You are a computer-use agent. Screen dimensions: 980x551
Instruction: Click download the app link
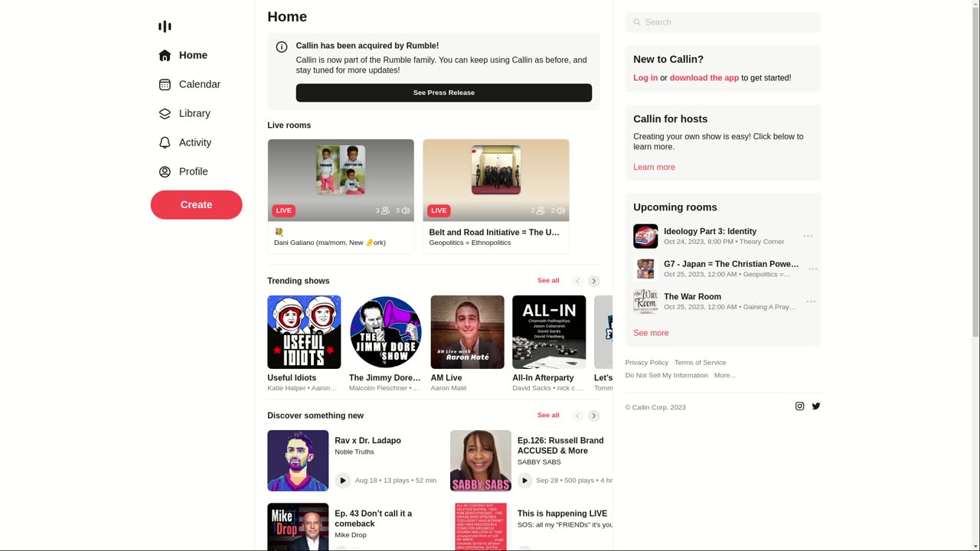click(x=704, y=78)
